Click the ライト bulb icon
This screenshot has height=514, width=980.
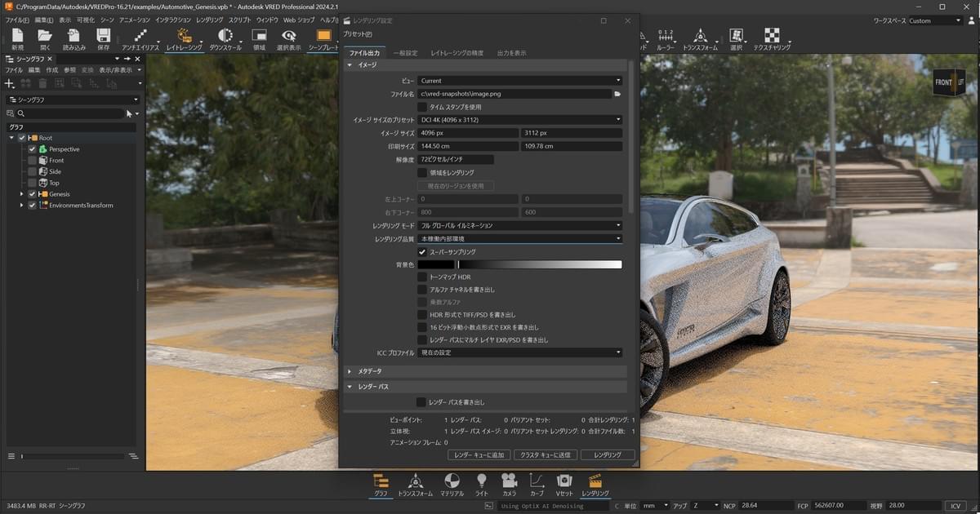[482, 481]
